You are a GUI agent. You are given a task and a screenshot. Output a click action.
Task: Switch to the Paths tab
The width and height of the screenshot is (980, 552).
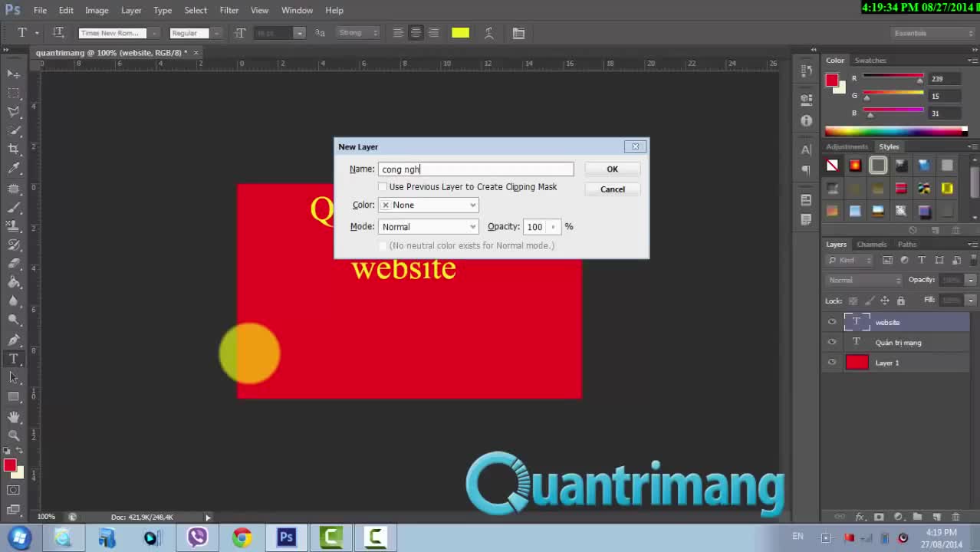point(907,244)
